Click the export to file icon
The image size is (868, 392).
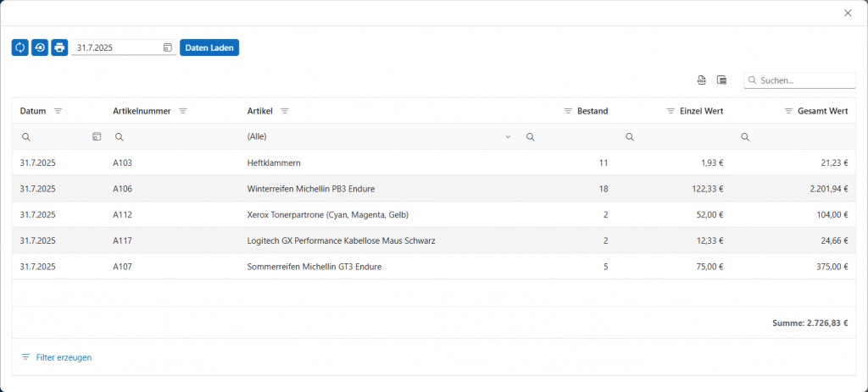pyautogui.click(x=701, y=80)
